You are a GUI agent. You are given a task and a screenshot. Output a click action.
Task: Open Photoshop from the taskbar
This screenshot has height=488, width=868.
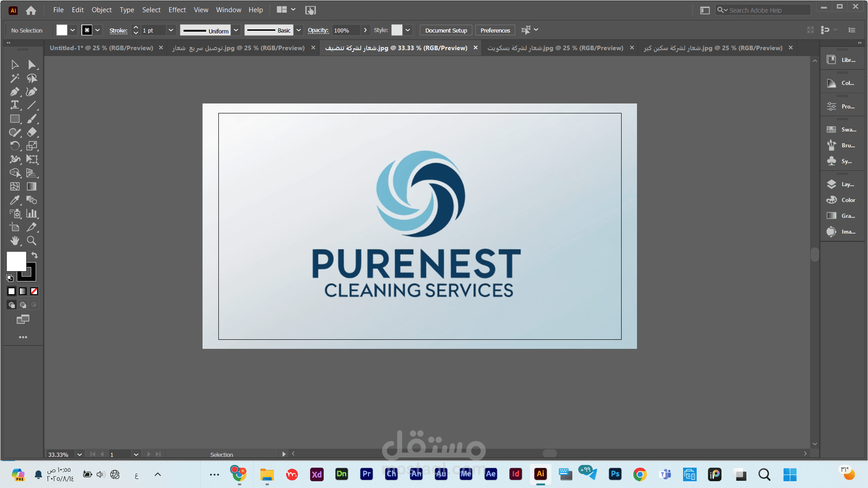click(615, 474)
